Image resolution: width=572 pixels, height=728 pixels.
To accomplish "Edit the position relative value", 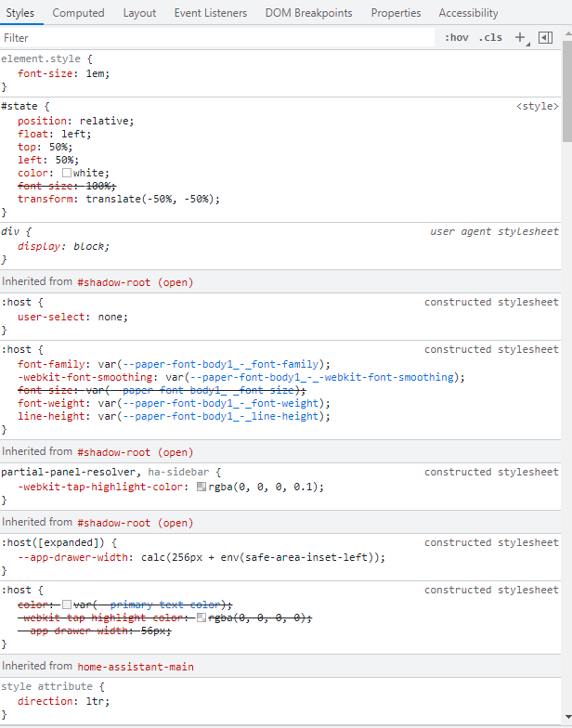I will (x=104, y=121).
